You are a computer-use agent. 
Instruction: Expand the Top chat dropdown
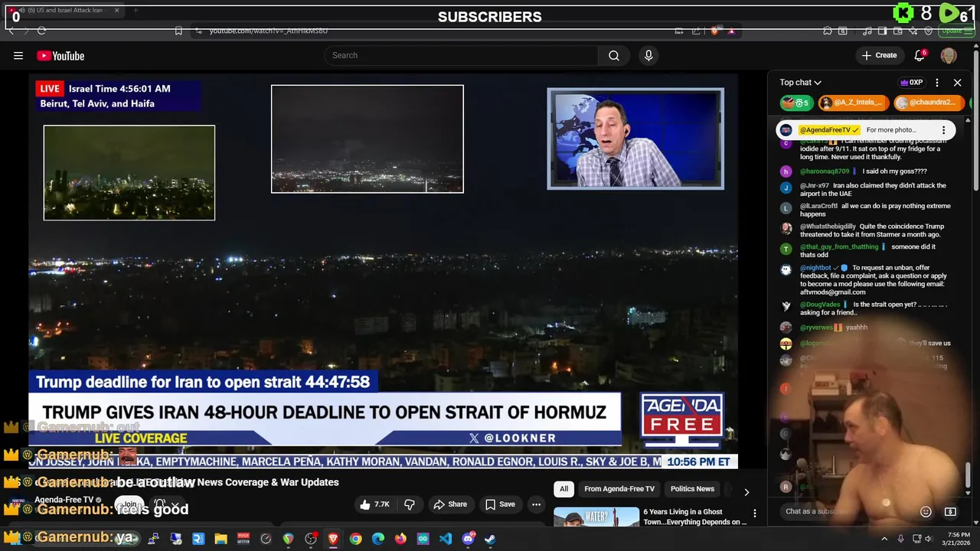pos(801,83)
